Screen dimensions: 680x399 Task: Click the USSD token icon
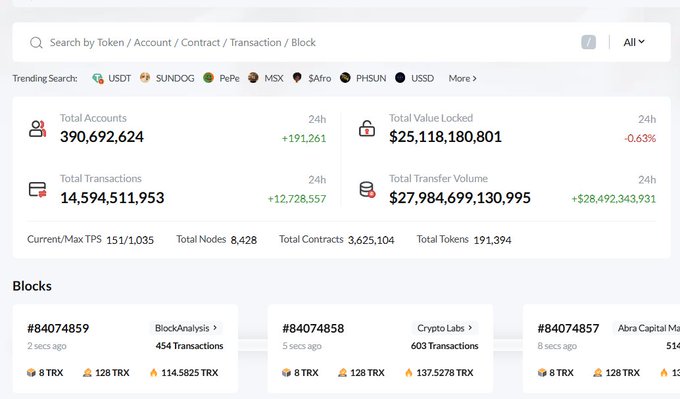tap(400, 78)
